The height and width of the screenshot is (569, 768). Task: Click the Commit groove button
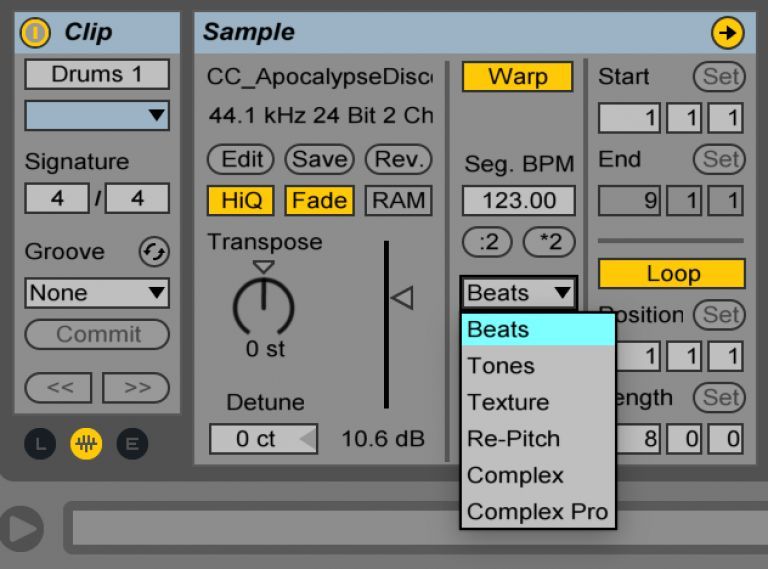click(97, 334)
